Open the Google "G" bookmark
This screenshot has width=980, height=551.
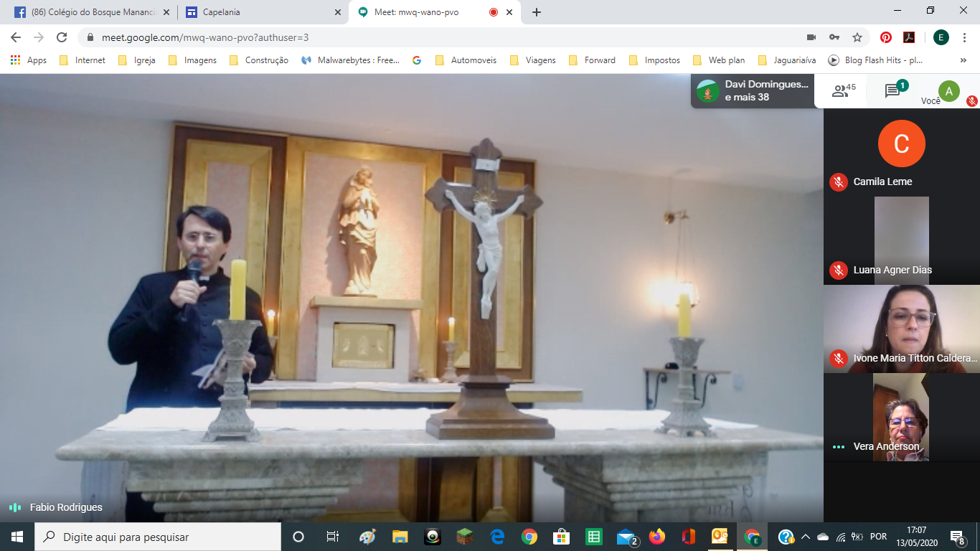[417, 60]
